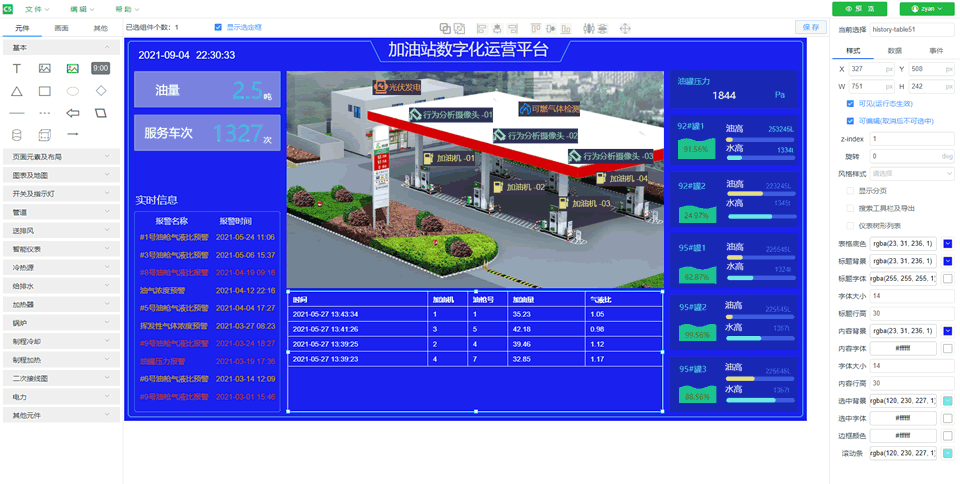Enable the 显示分页 checkbox
The image size is (960, 484).
click(850, 191)
